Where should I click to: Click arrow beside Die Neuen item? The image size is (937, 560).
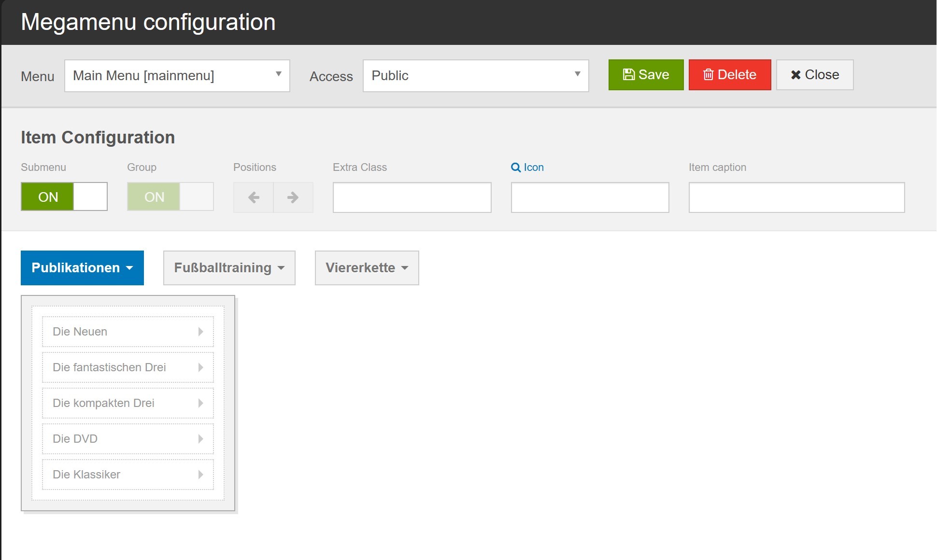200,332
